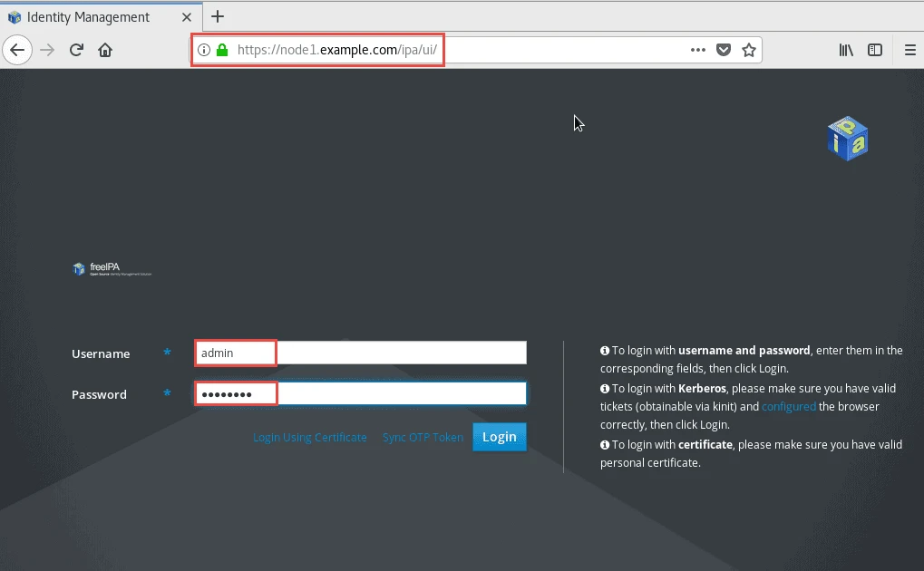
Task: Open a new browser tab
Action: pos(217,16)
